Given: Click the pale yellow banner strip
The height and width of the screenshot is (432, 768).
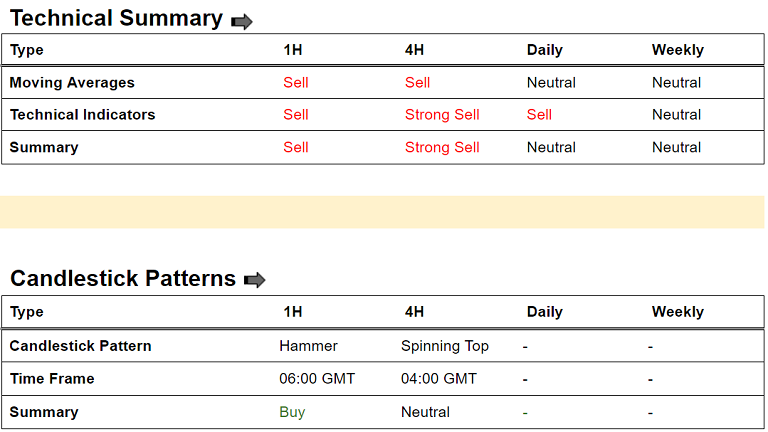Looking at the screenshot, I should 382,212.
